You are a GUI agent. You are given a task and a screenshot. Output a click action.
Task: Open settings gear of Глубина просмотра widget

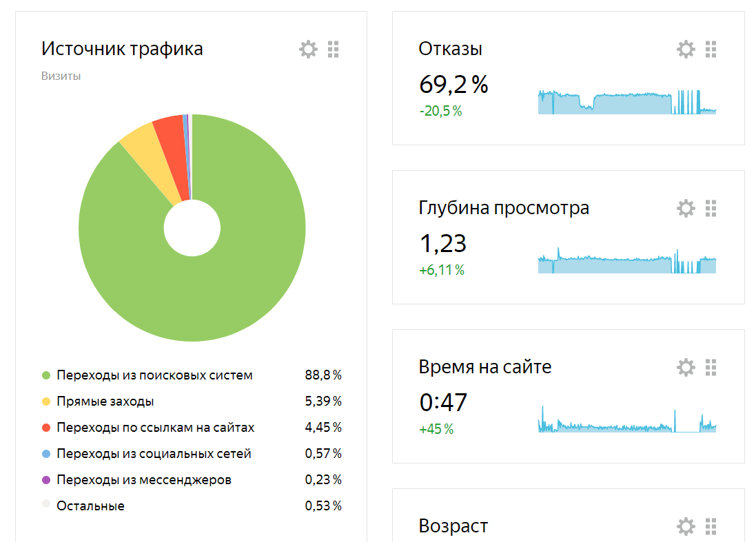[686, 208]
